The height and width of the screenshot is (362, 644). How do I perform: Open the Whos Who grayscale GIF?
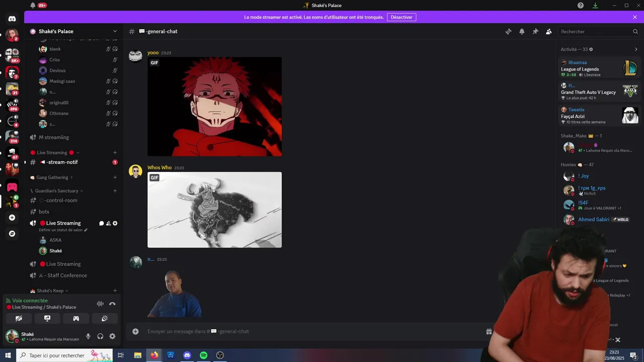point(214,210)
